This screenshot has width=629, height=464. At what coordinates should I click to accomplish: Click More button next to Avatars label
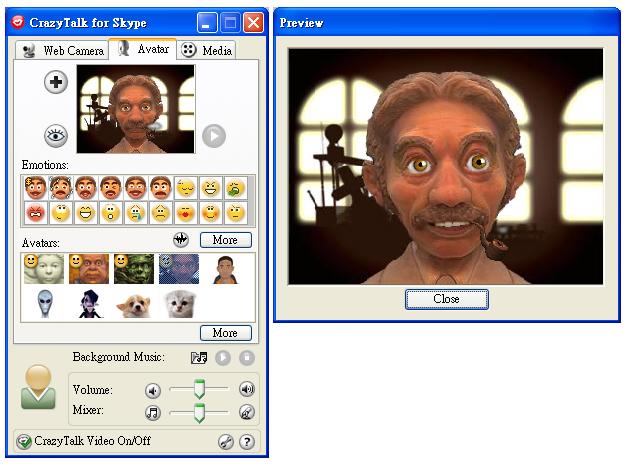226,240
